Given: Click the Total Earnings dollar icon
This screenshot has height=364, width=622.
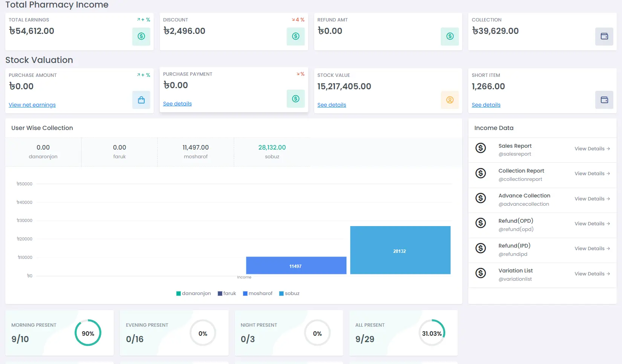Looking at the screenshot, I should click(141, 36).
